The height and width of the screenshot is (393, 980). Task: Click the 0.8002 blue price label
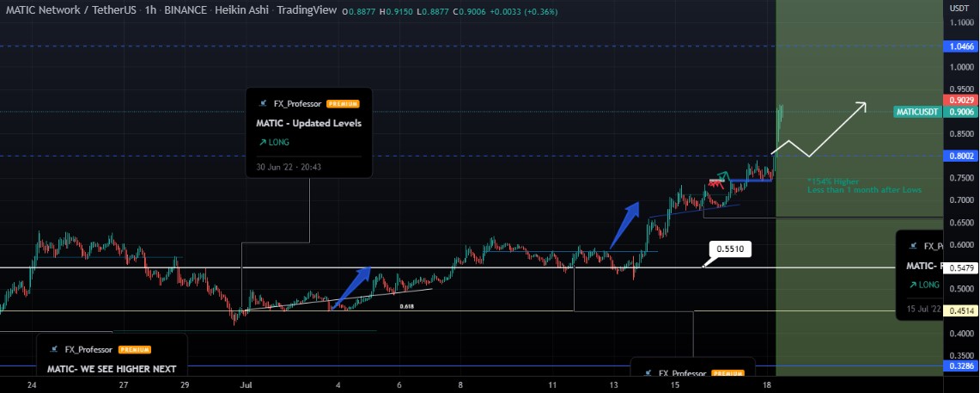[x=960, y=157]
